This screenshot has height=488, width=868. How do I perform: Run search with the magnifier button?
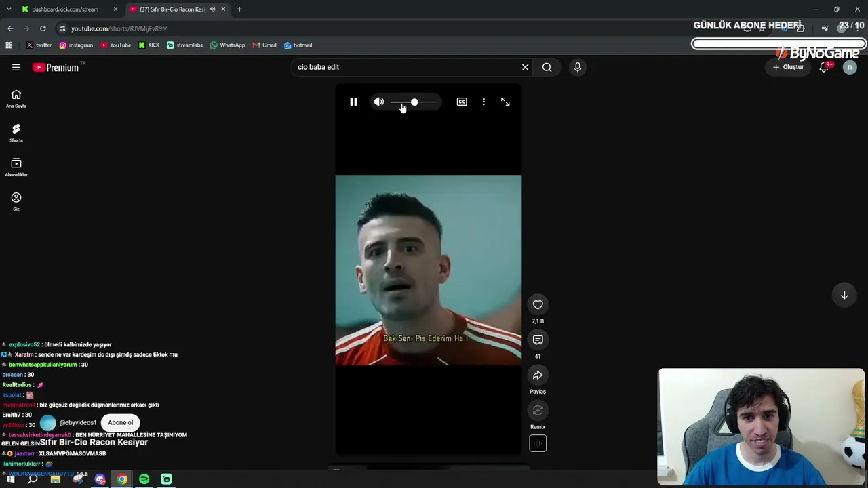point(547,67)
